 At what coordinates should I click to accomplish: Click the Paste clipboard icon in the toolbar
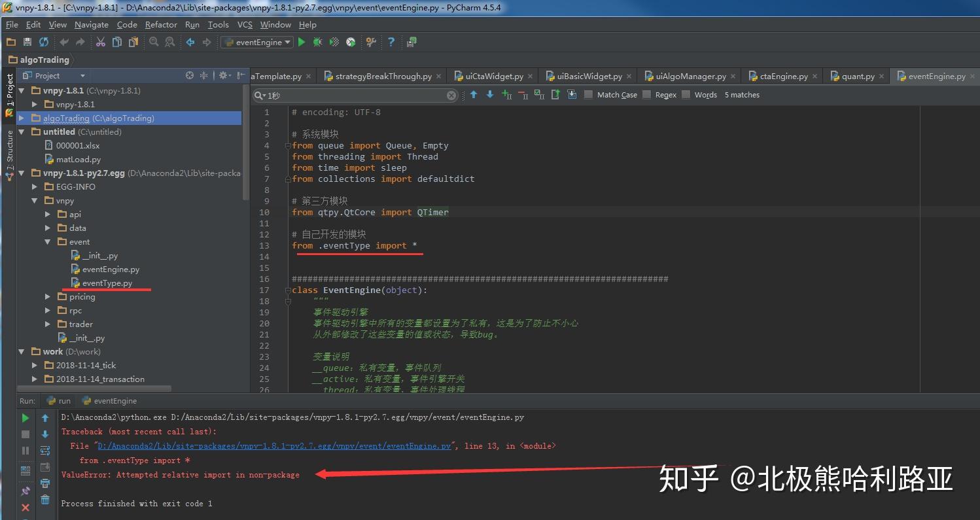click(133, 42)
